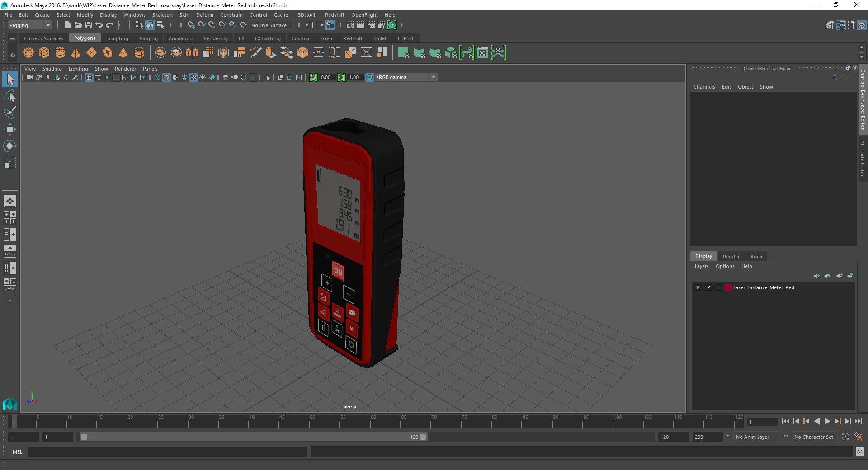
Task: Activate the Lasso select tool
Action: click(x=10, y=96)
